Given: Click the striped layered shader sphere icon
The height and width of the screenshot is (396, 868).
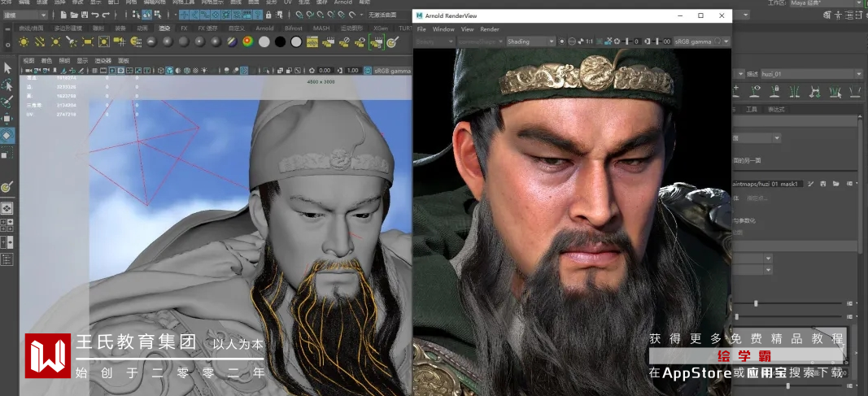Looking at the screenshot, I should pos(232,41).
